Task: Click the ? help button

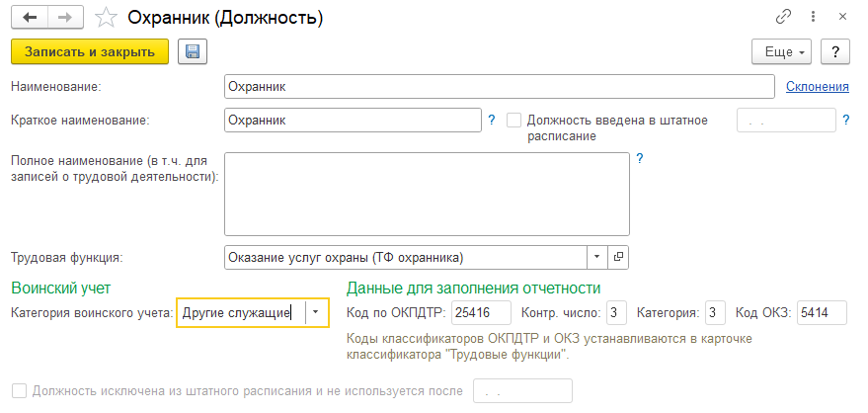Action: 834,52
